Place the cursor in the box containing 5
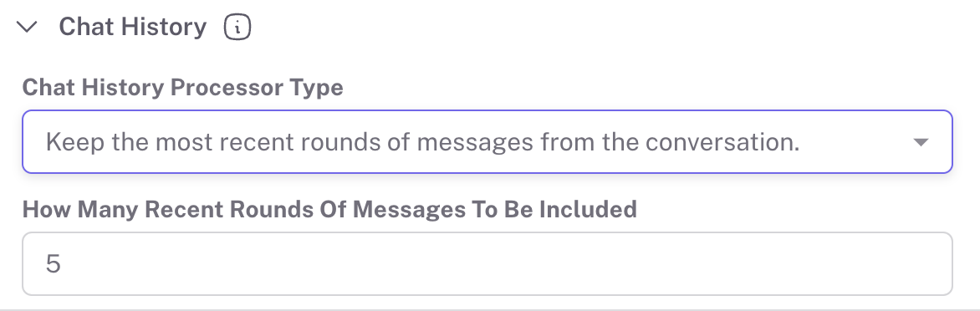 pos(487,263)
